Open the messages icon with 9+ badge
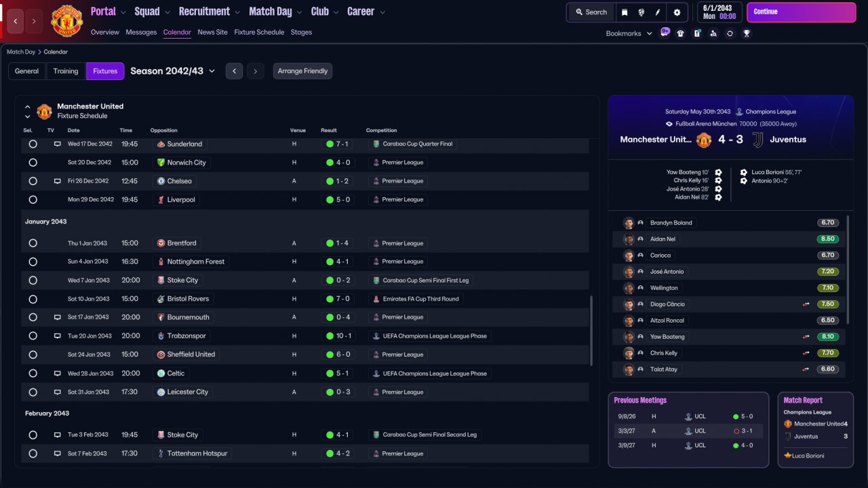 pos(665,33)
